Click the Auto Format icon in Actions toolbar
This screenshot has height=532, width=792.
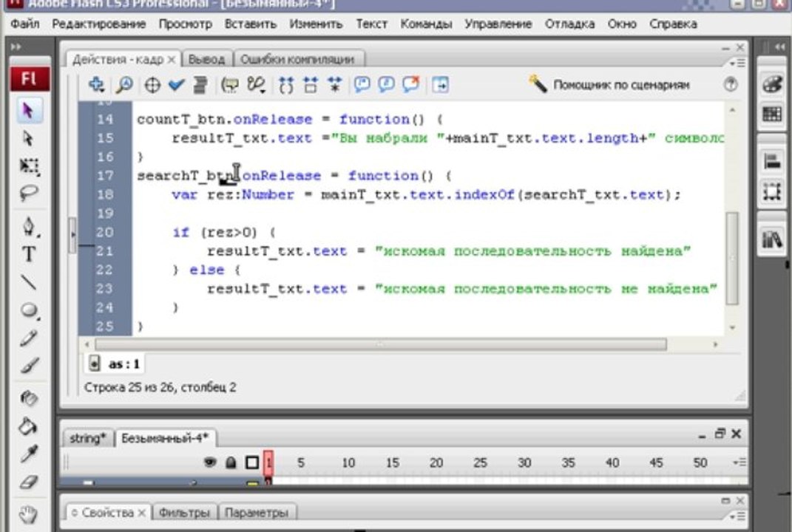(200, 85)
